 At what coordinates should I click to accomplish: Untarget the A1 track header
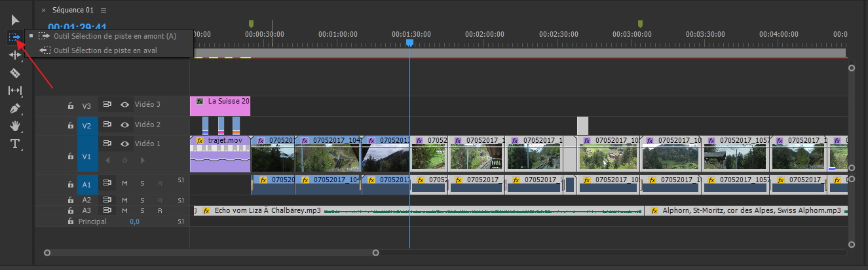[x=87, y=185]
